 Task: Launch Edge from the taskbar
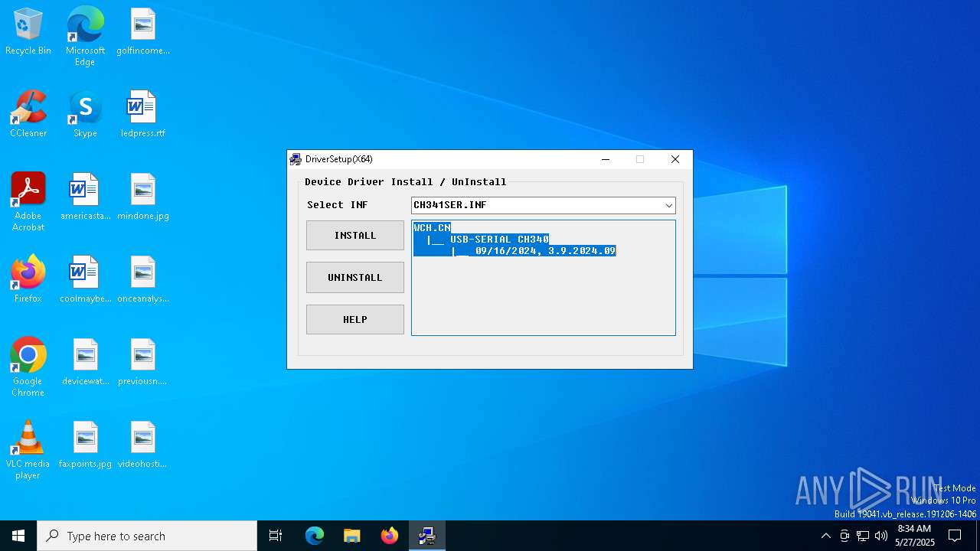(315, 536)
